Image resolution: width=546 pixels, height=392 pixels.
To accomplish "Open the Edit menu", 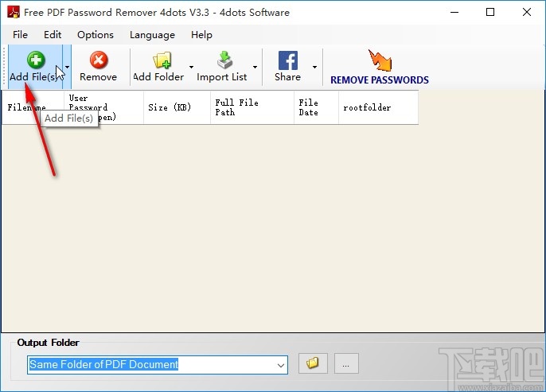I will (x=53, y=35).
